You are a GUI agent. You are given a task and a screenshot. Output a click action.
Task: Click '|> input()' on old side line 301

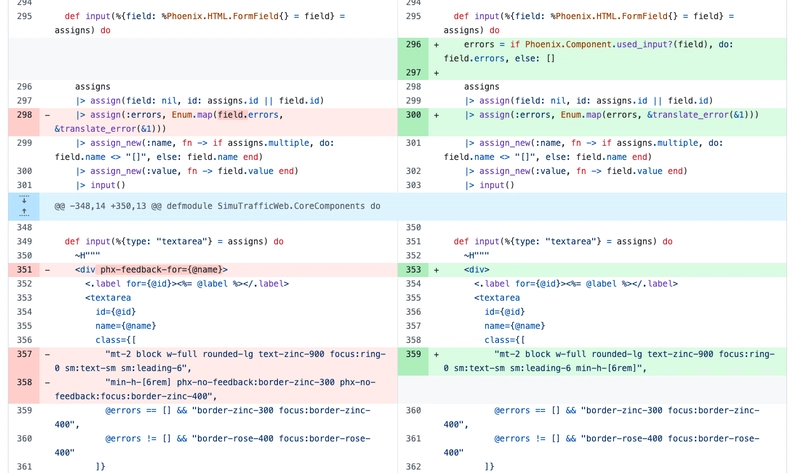[x=100, y=185]
